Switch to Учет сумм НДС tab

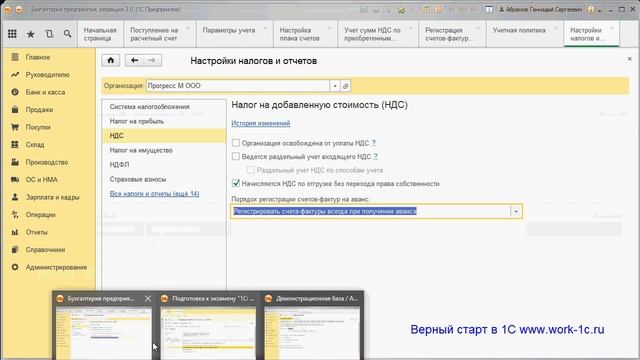coord(377,34)
